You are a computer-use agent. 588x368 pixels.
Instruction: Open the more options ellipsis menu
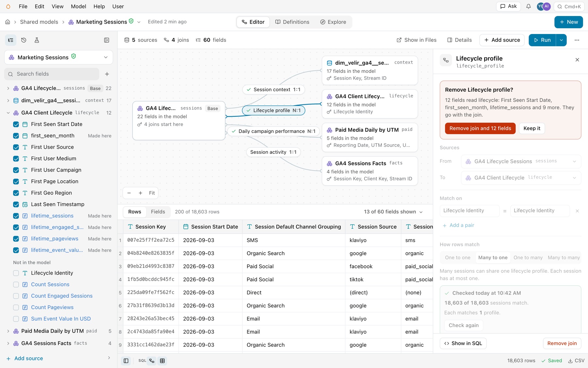[x=577, y=40]
